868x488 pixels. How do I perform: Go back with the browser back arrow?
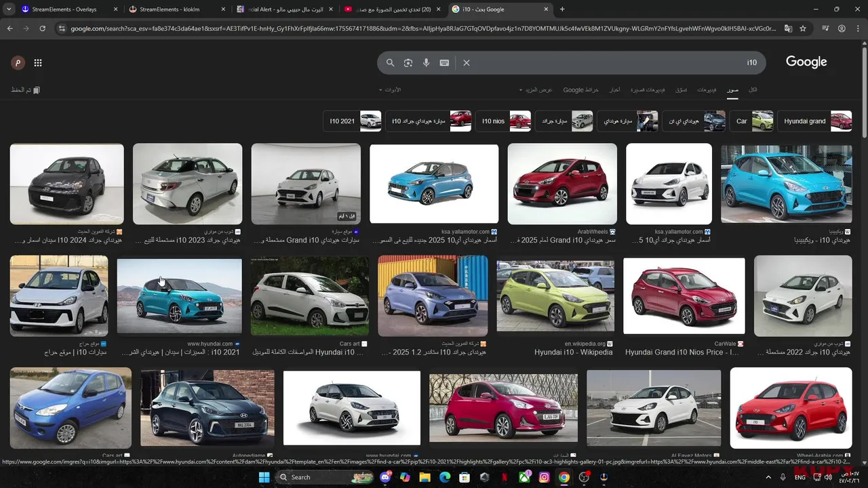click(x=9, y=28)
